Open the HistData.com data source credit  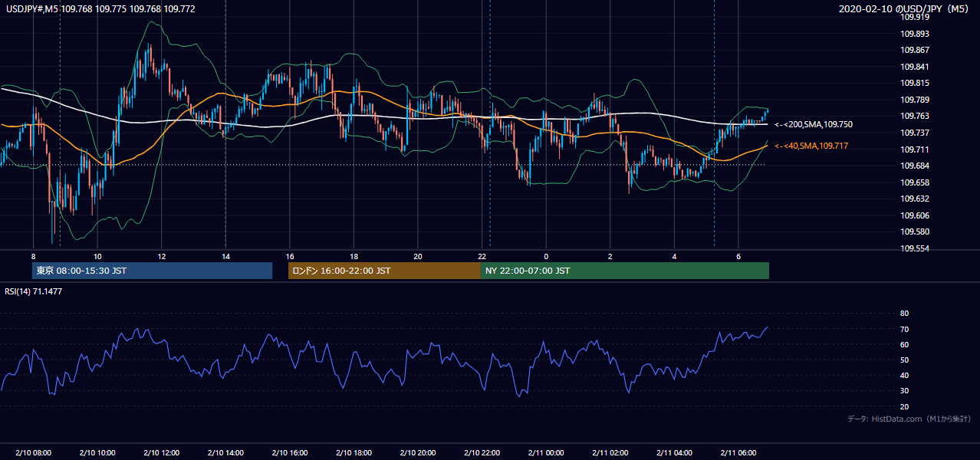[909, 419]
